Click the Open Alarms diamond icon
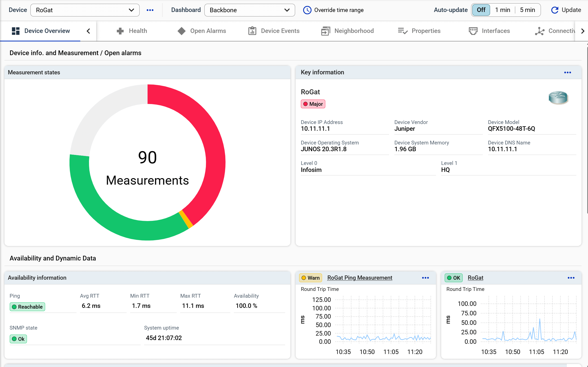This screenshot has width=588, height=367. (181, 31)
